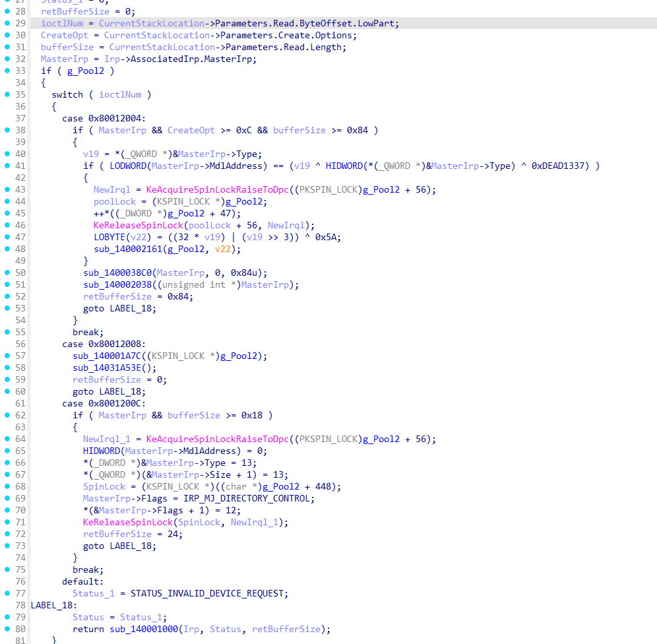Click the 0x5A constant on line 47
Screen dimensions: 657x644
pyautogui.click(x=326, y=237)
